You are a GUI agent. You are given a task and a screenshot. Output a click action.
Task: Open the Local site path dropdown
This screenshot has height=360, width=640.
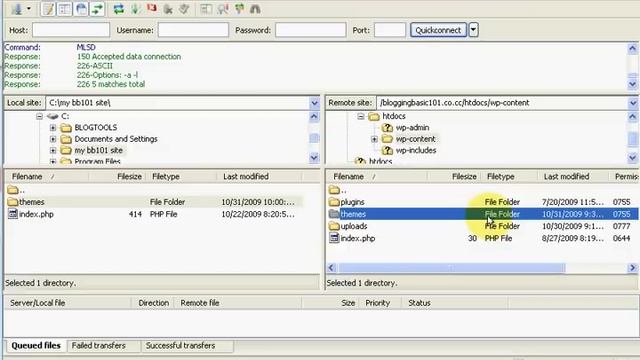click(314, 103)
